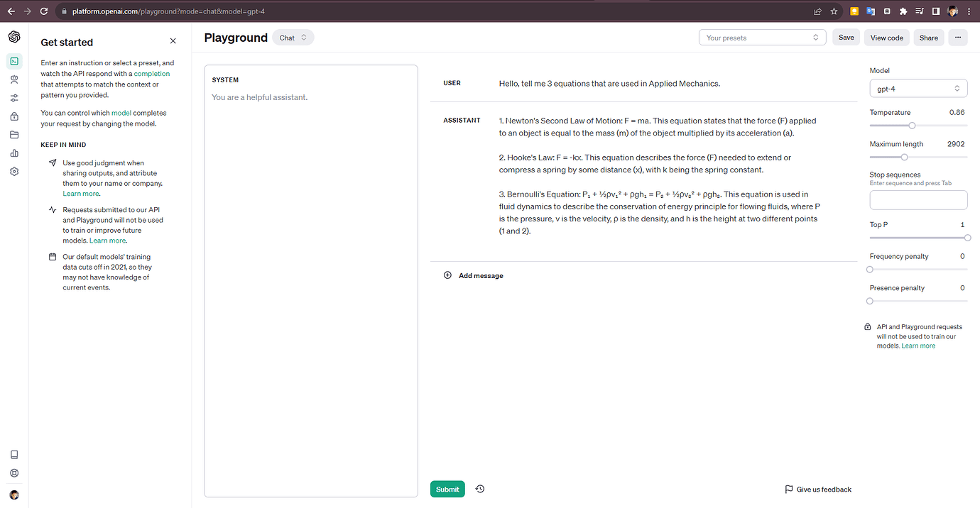Click the Submit button

pyautogui.click(x=447, y=489)
